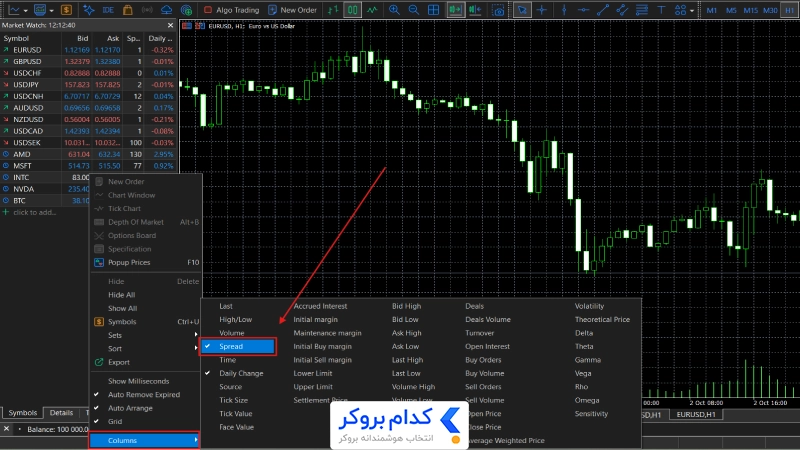The height and width of the screenshot is (450, 800).
Task: Disable Auto Remove Expired option
Action: click(x=144, y=394)
